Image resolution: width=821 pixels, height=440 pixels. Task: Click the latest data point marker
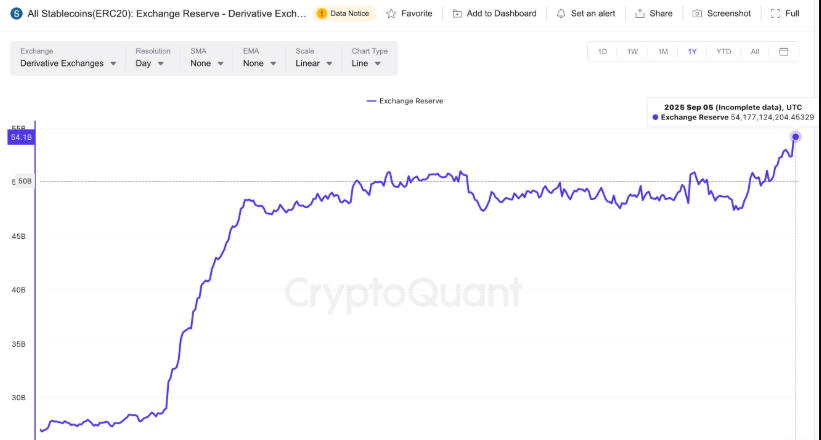click(795, 136)
